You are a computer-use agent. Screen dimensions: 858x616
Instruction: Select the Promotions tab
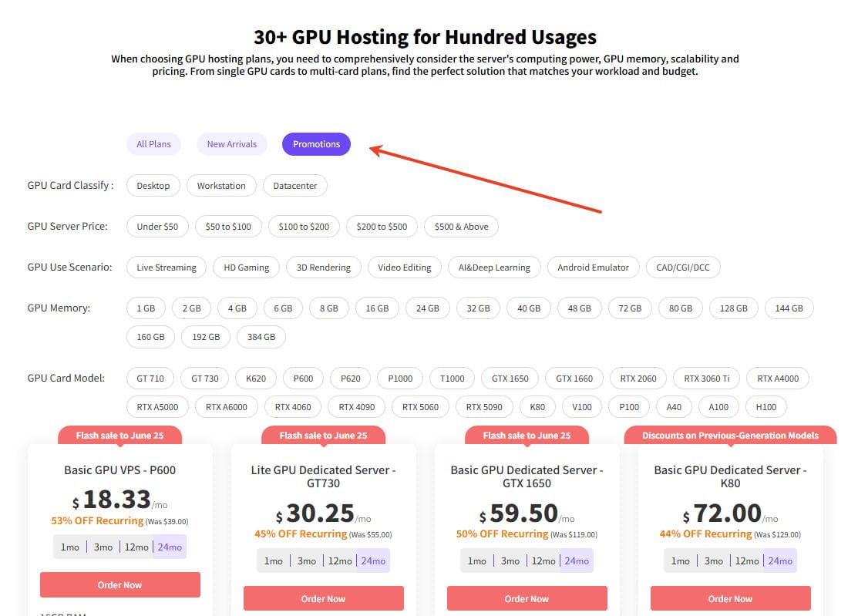pos(316,144)
